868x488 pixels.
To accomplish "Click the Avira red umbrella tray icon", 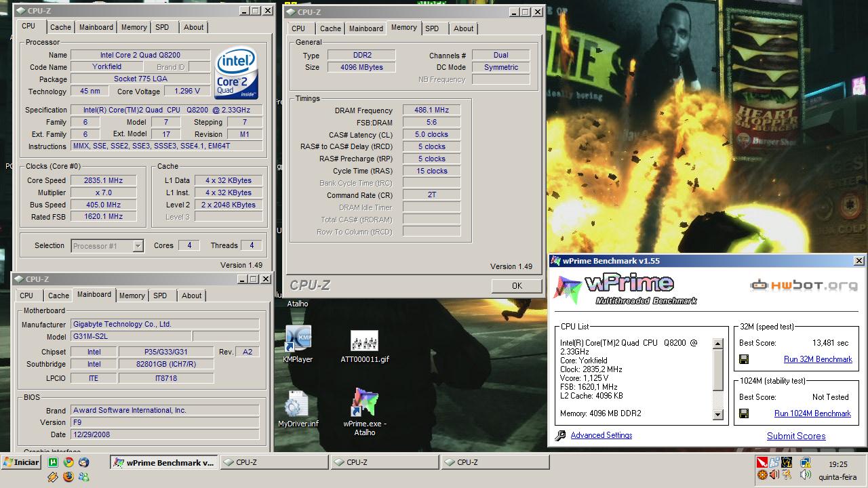I will click(762, 462).
